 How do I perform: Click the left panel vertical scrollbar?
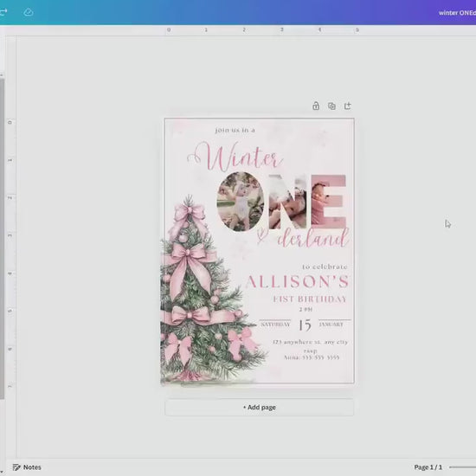click(2, 238)
